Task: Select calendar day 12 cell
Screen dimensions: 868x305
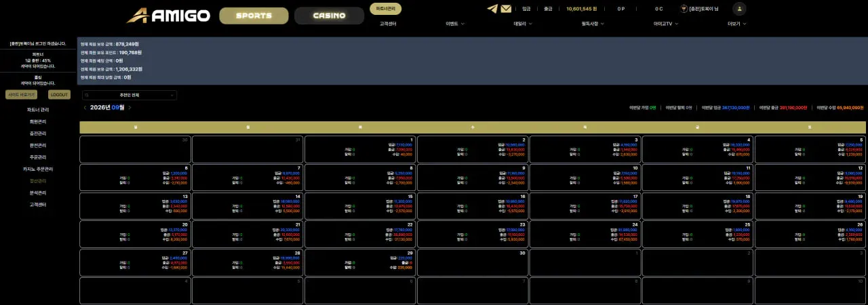Action: click(x=810, y=178)
